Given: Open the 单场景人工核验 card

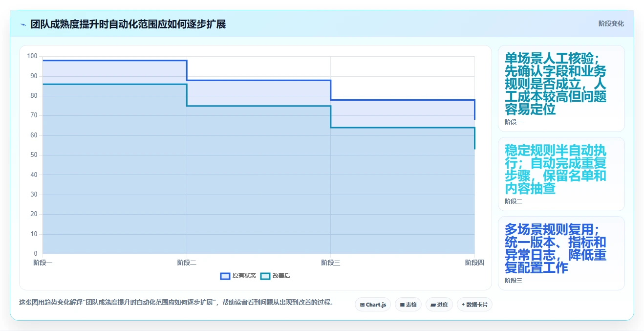Looking at the screenshot, I should pos(561,88).
